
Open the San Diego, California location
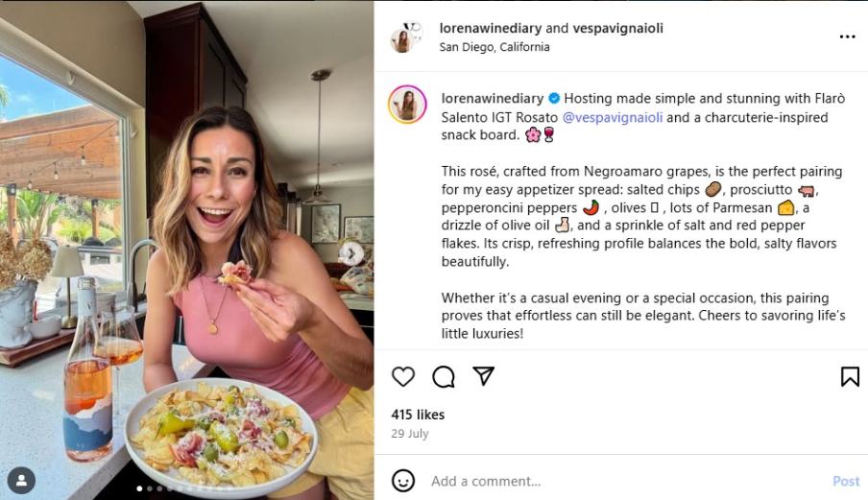(494, 47)
